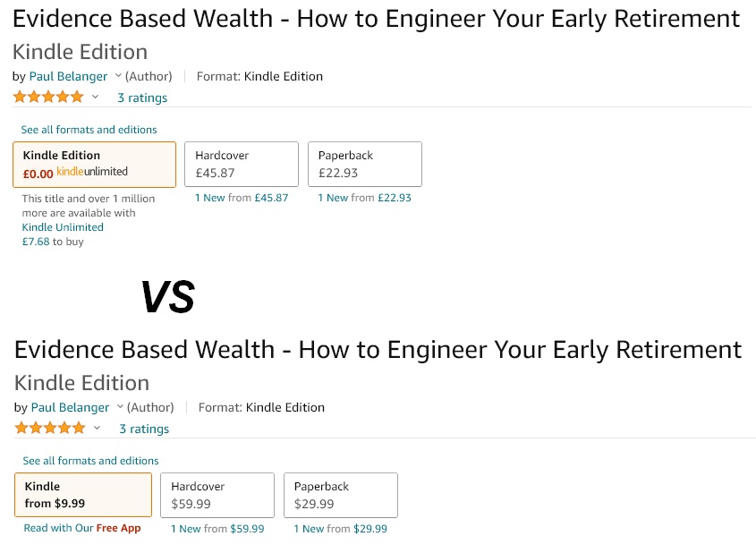Click the top '3 ratings' link
The width and height of the screenshot is (756, 553).
tap(143, 98)
